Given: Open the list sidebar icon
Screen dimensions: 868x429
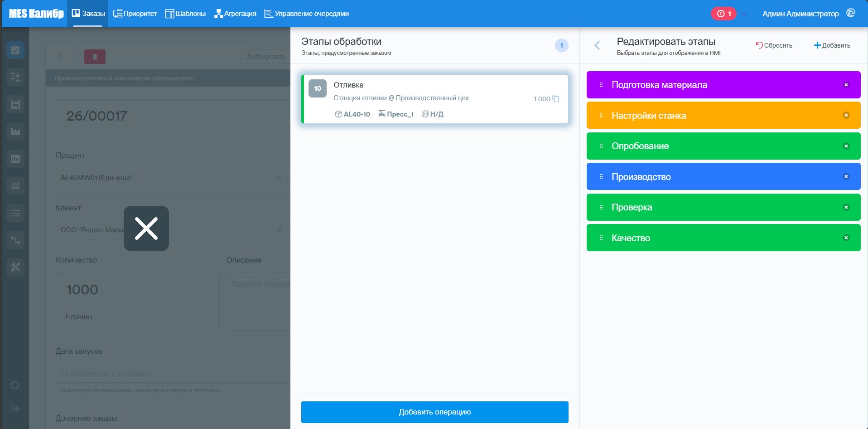Looking at the screenshot, I should point(15,213).
